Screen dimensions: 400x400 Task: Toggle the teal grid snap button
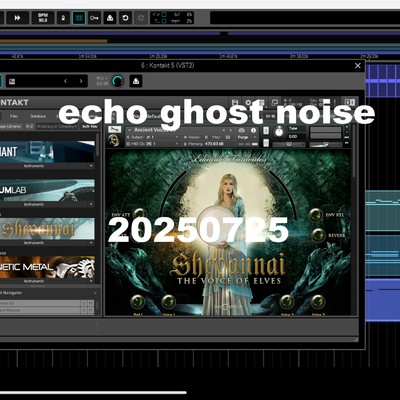[x=79, y=18]
